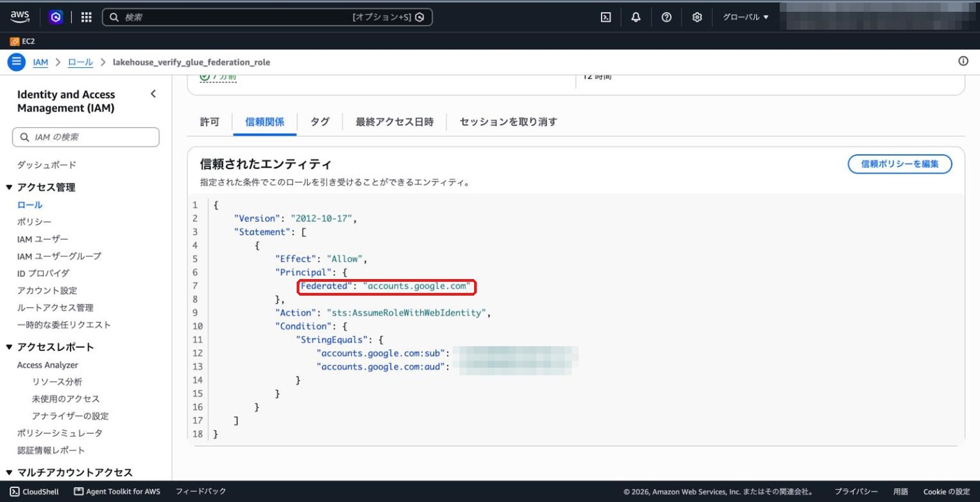Open IAM ユーザーグループ in the sidebar
980x502 pixels.
(59, 256)
